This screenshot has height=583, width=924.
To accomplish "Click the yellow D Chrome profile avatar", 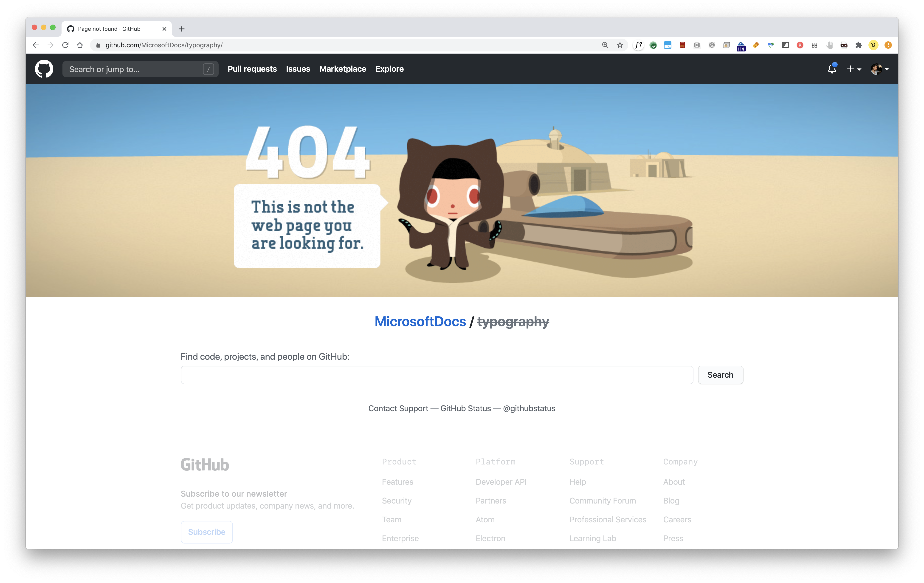I will (873, 45).
